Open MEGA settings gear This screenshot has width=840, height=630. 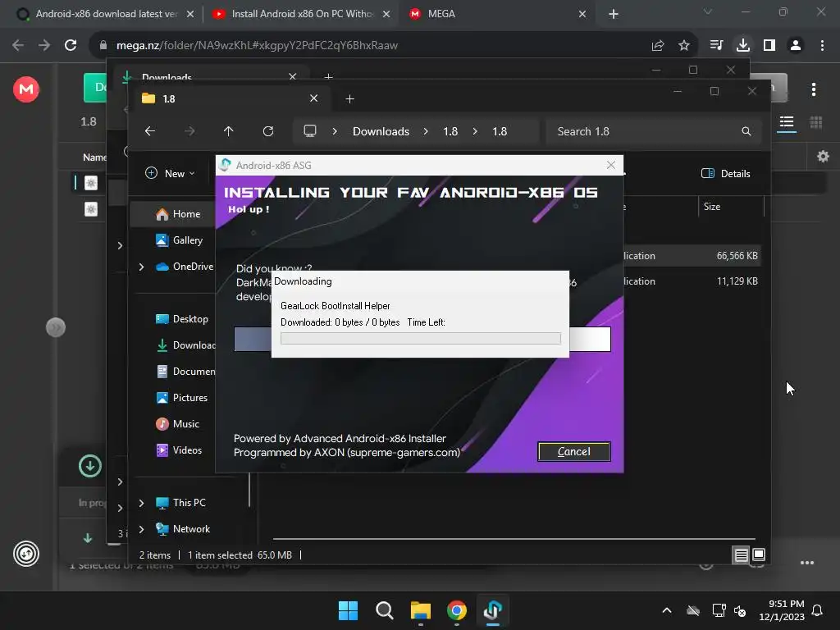[x=824, y=157]
